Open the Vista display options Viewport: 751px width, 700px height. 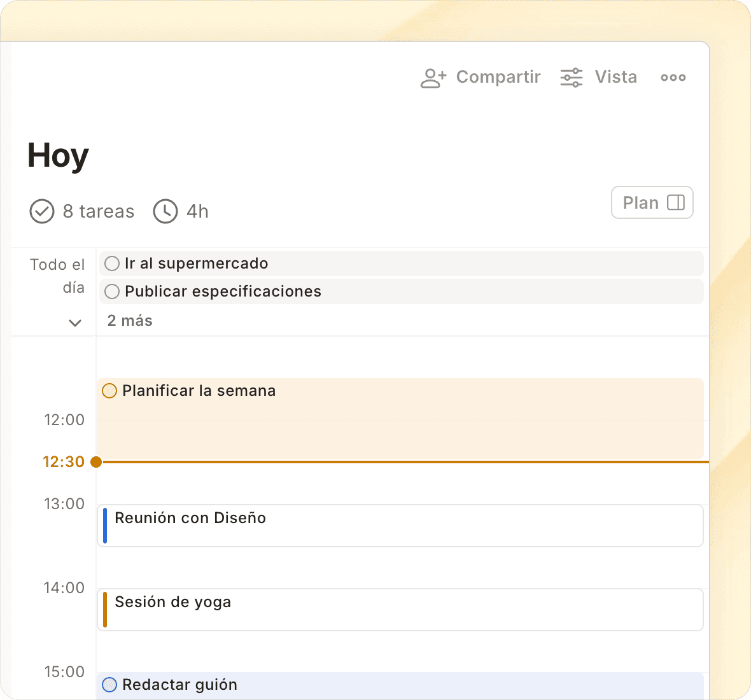(x=615, y=77)
